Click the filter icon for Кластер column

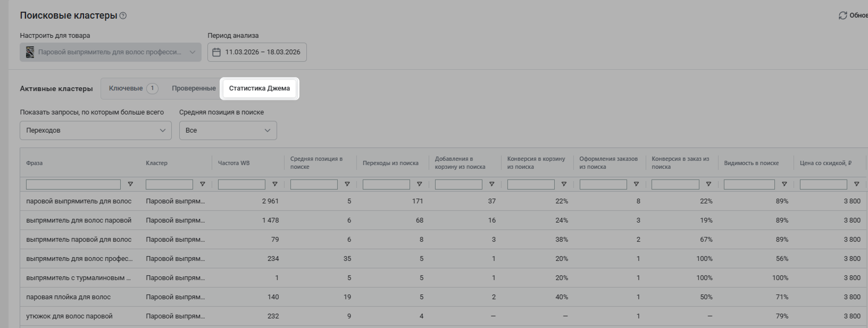click(x=203, y=184)
